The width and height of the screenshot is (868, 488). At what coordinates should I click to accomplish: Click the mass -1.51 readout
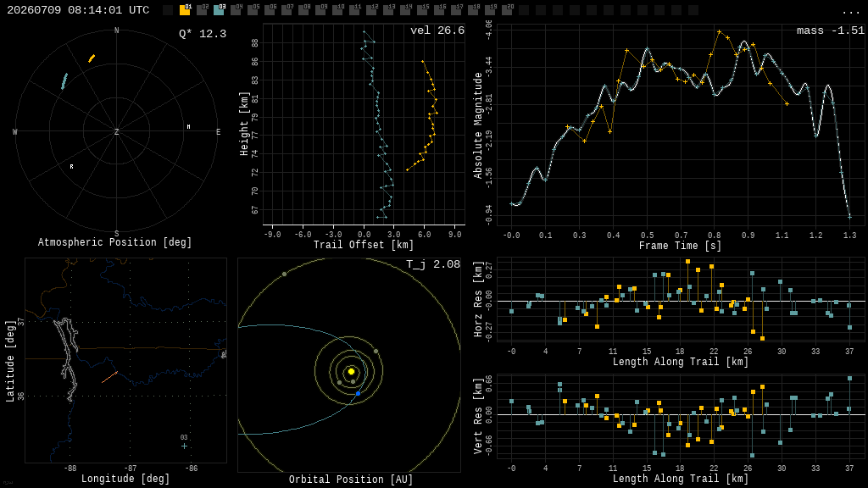pyautogui.click(x=831, y=30)
